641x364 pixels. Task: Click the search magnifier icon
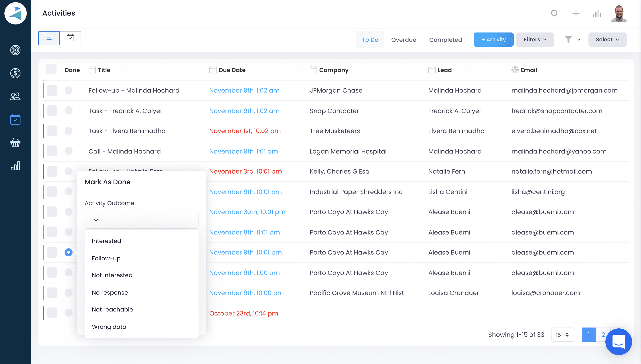pyautogui.click(x=554, y=13)
